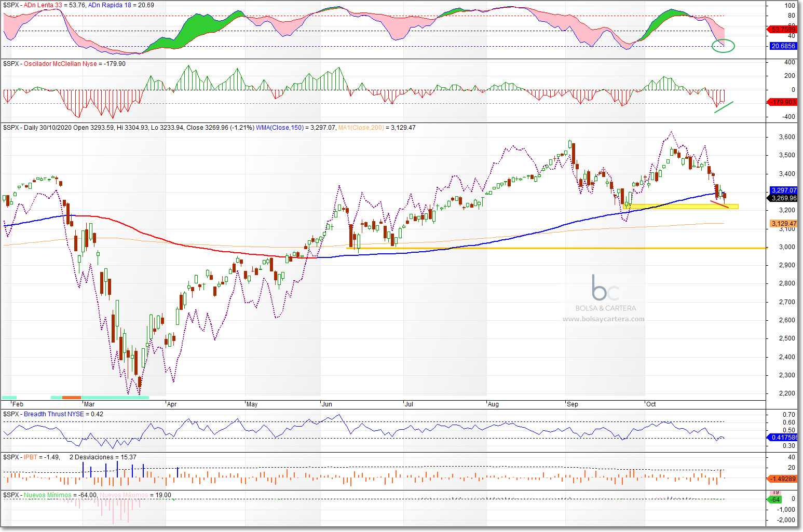Click the -400 label on McClellan axis
This screenshot has width=803, height=532.
[788, 117]
